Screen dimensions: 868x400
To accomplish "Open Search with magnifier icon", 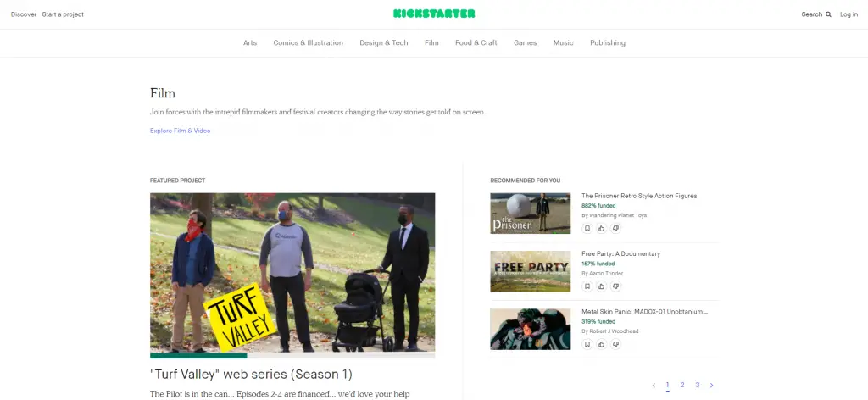I will pos(816,14).
